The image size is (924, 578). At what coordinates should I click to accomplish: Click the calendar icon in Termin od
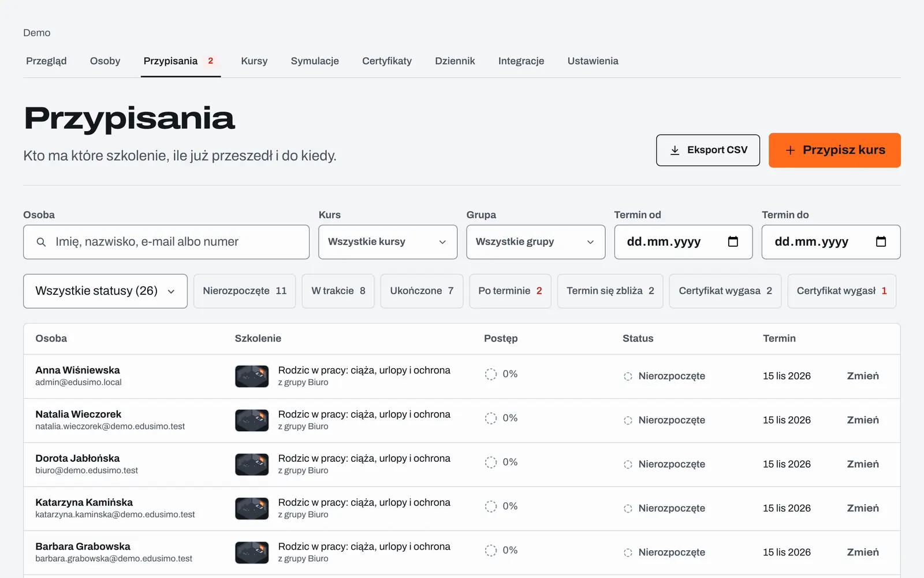(x=733, y=242)
